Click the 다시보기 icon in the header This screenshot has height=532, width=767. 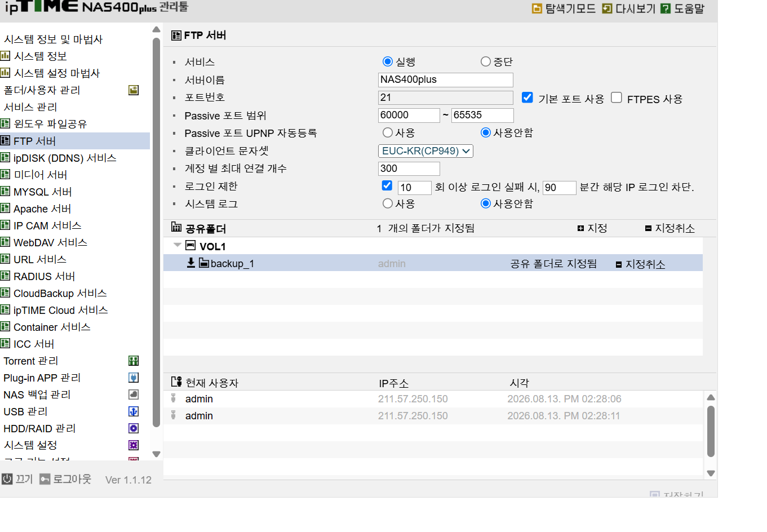coord(607,8)
